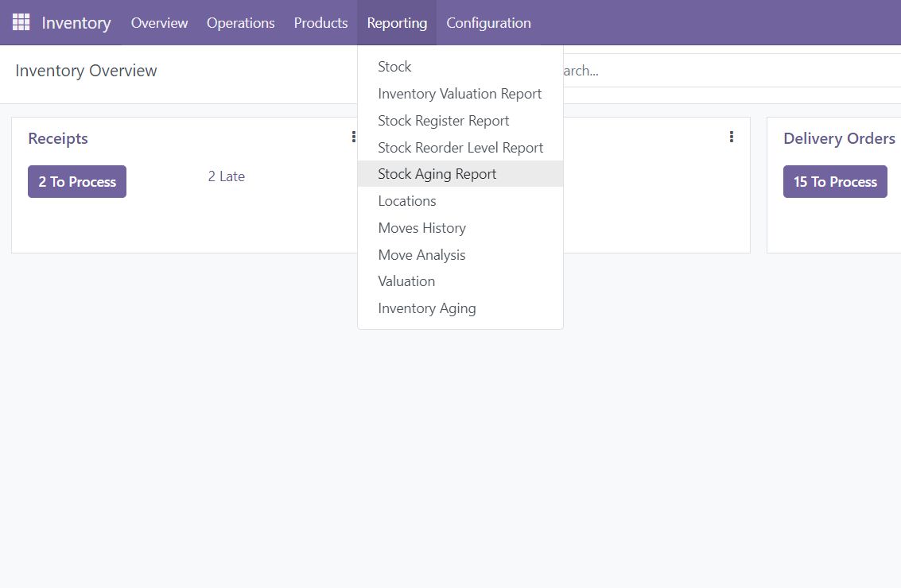Click the 15 To Process delivery button
This screenshot has width=901, height=588.
pyautogui.click(x=834, y=182)
